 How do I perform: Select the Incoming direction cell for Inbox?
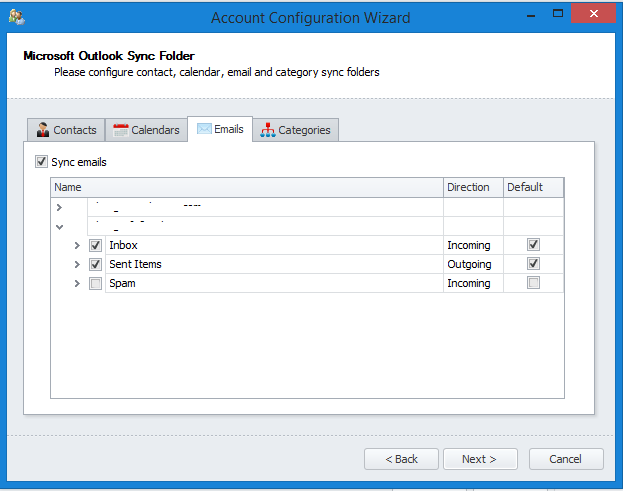472,245
